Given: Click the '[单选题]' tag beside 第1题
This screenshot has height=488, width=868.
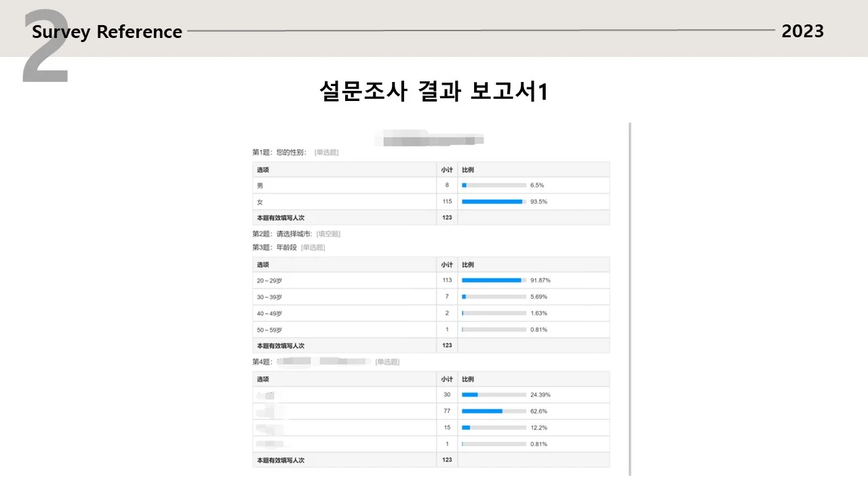Looking at the screenshot, I should pyautogui.click(x=326, y=152).
